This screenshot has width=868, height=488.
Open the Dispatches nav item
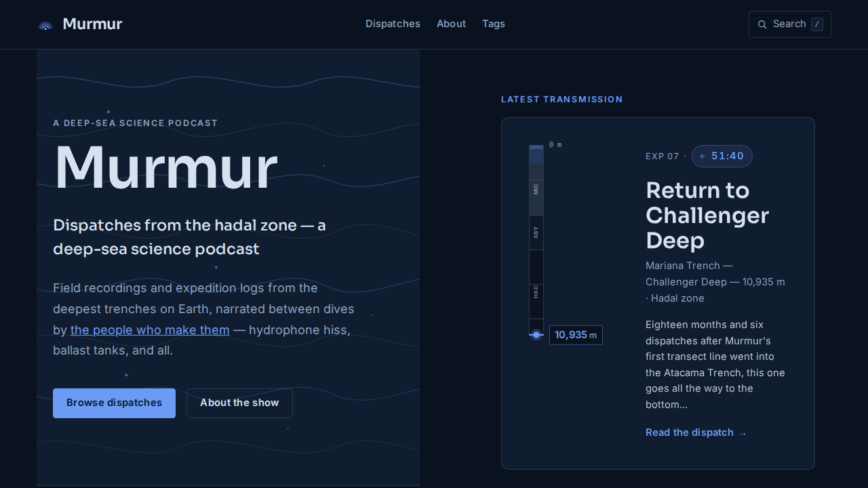(393, 24)
